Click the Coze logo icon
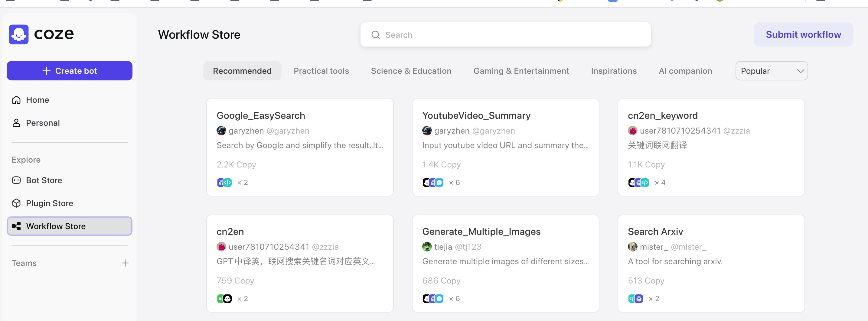 pyautogui.click(x=18, y=34)
